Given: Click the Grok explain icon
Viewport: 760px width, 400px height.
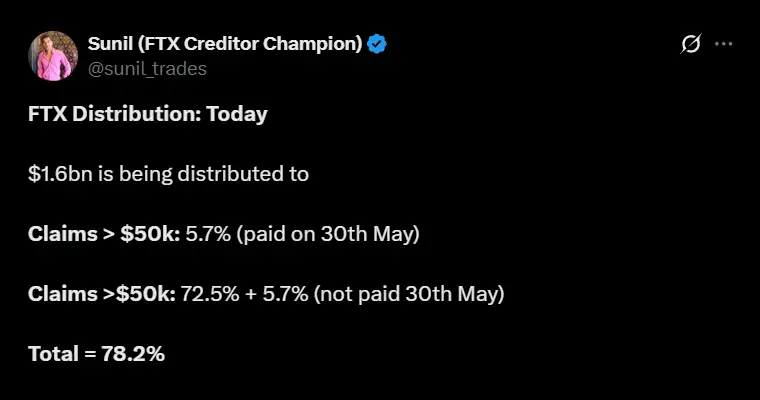Looking at the screenshot, I should 690,44.
